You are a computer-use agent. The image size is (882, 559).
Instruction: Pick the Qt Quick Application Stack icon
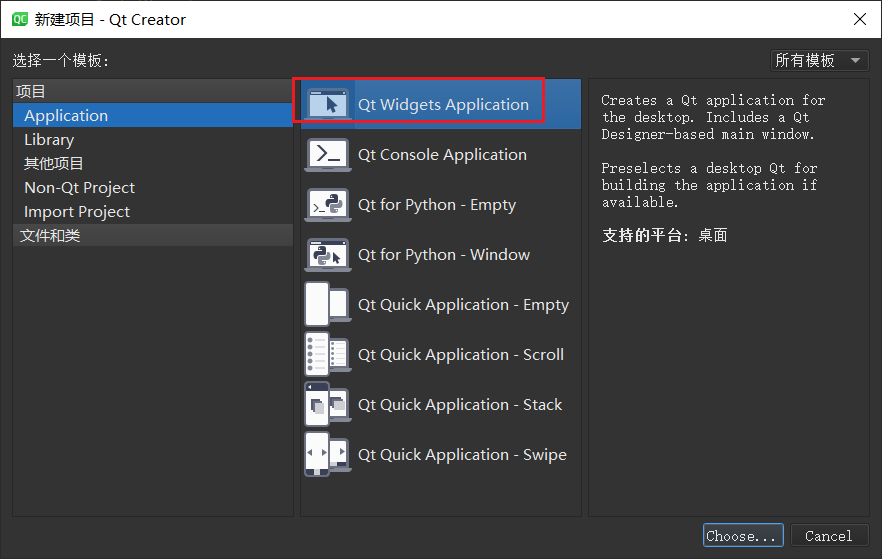tap(328, 404)
